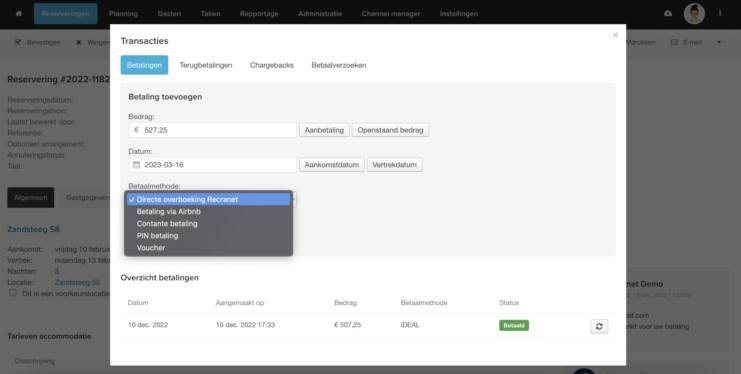Viewport: 741px width, 374px height.
Task: Click the Datum column header
Action: 138,303
